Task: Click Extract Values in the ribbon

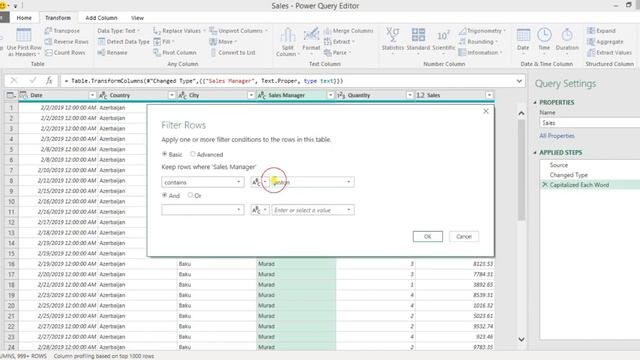Action: 609,53
